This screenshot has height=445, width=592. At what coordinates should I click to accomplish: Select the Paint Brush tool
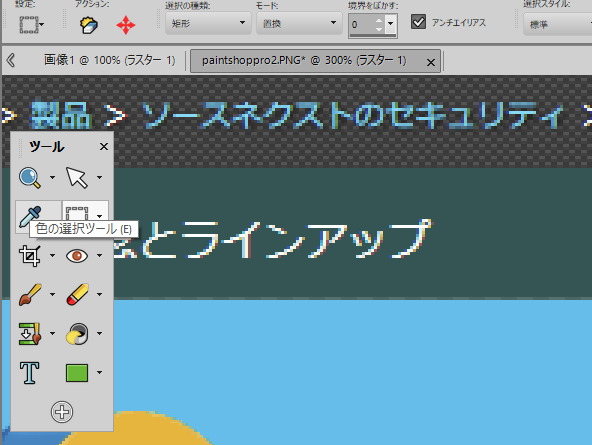tap(30, 295)
